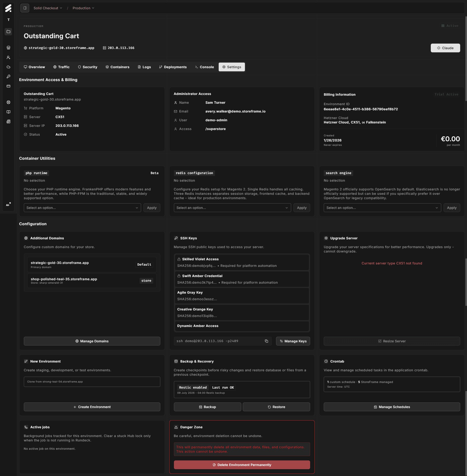Expand the Solid Checkout project dropdown
467x476 pixels.
[48, 8]
